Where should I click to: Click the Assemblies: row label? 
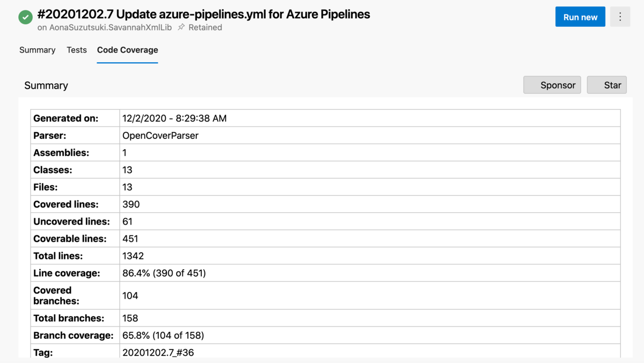61,153
